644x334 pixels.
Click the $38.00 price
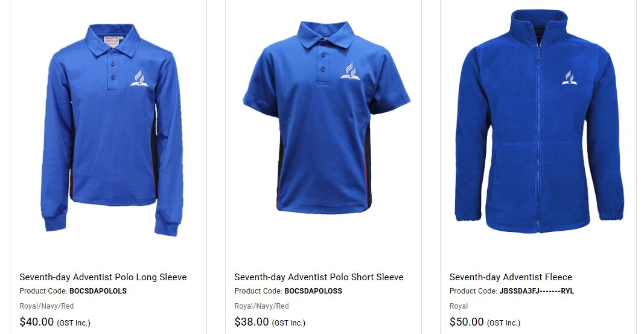(251, 322)
